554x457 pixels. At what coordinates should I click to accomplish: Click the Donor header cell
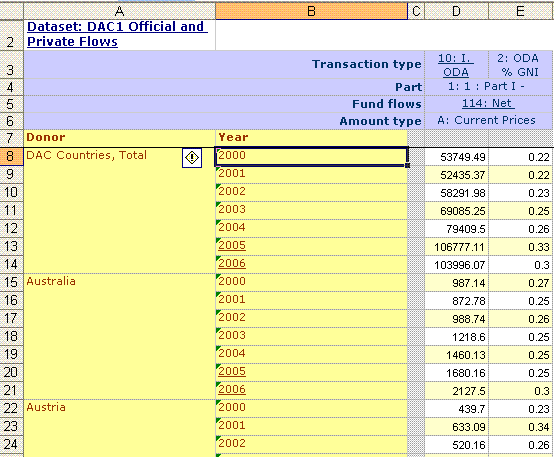click(x=119, y=138)
